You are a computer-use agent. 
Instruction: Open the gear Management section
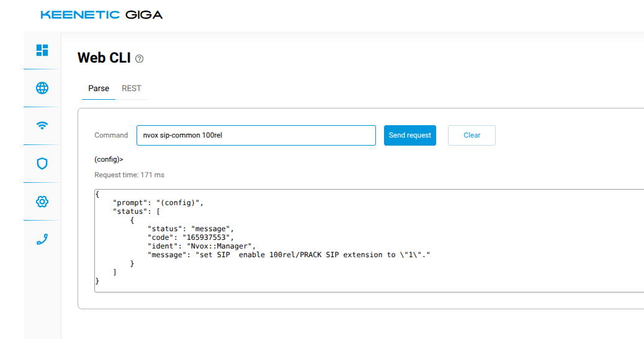(x=42, y=201)
